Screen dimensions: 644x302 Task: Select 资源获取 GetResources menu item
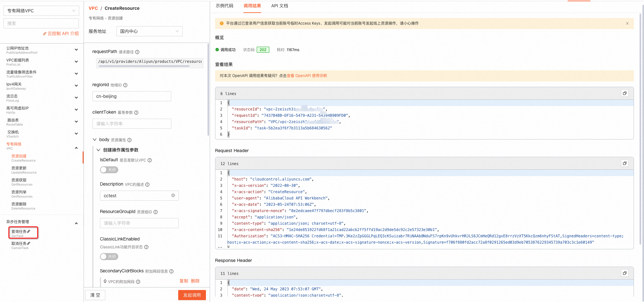pos(22,182)
